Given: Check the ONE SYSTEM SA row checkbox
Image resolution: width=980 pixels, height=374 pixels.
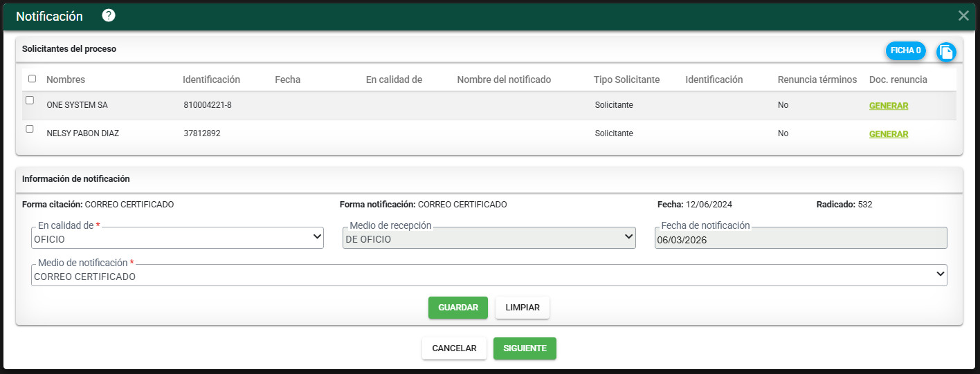Looking at the screenshot, I should (30, 100).
